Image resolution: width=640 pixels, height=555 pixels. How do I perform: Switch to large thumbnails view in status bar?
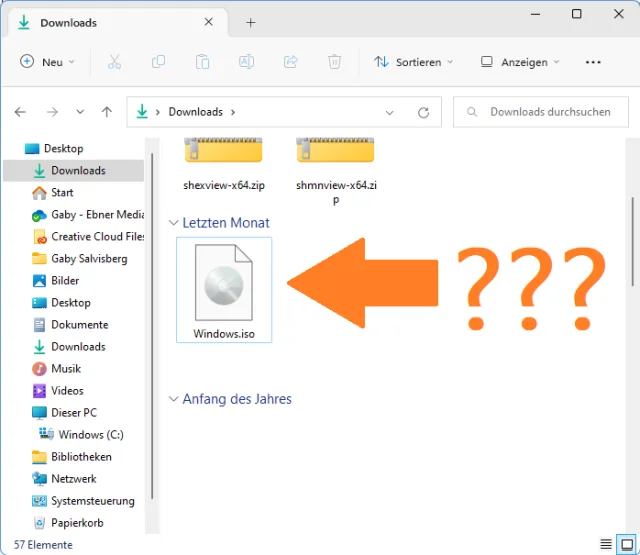(x=626, y=544)
